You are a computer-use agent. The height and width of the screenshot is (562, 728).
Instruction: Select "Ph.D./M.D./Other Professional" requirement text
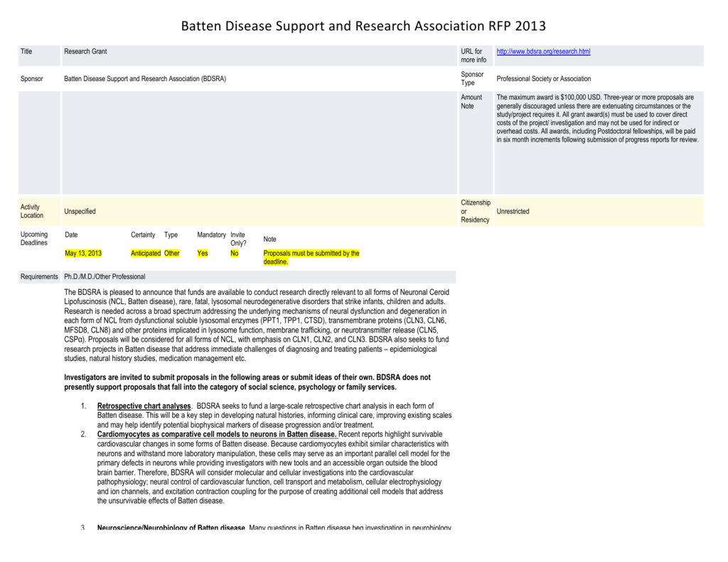click(105, 276)
